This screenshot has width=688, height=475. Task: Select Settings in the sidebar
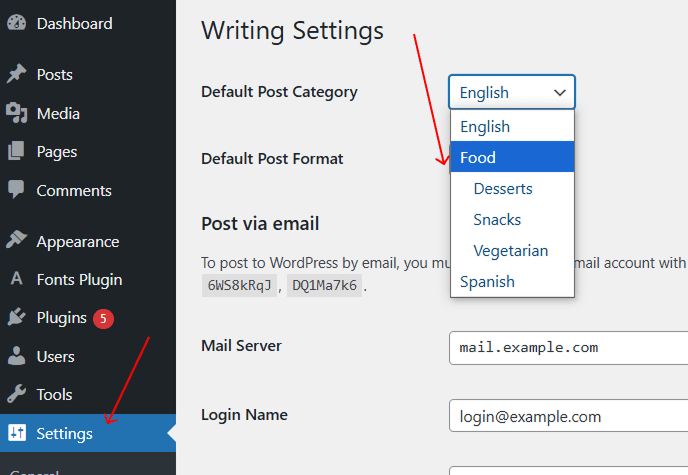coord(88,433)
